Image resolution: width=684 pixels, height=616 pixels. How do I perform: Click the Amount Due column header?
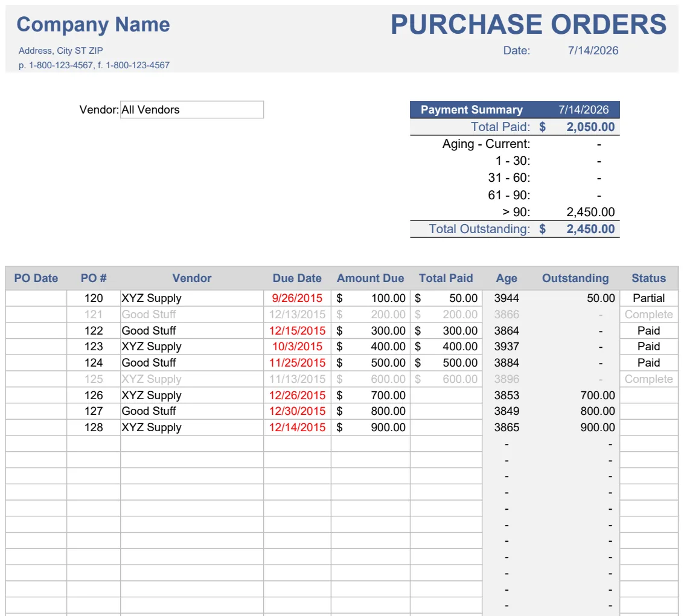click(370, 278)
